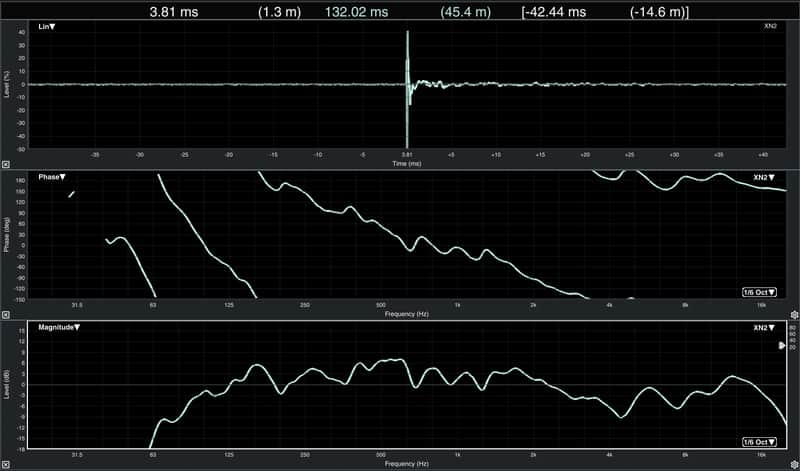Open the Magnitude graph type dropdown
The image size is (800, 471).
(59, 327)
